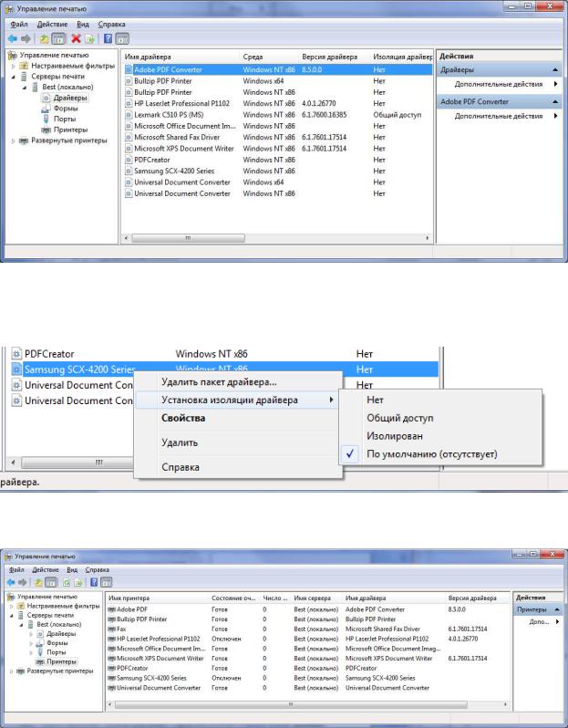Toggle console tree button in drivers window toolbar
The height and width of the screenshot is (728, 568).
click(58, 38)
